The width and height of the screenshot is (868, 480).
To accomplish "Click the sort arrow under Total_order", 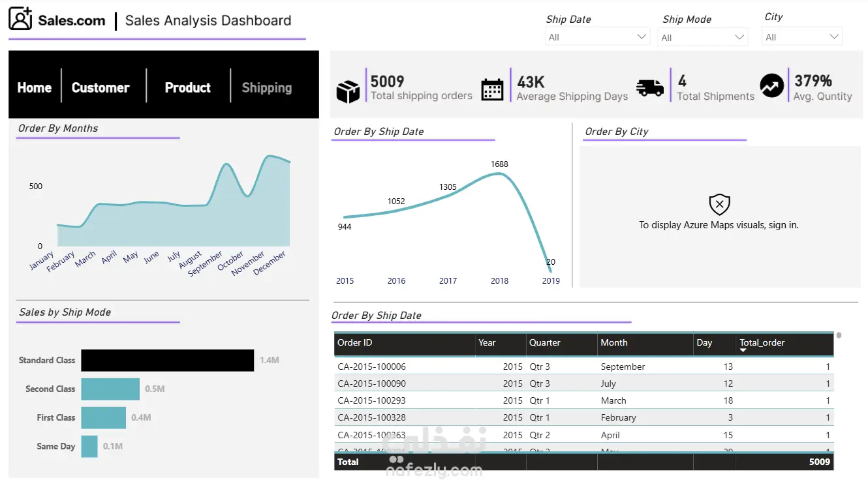I will pyautogui.click(x=743, y=351).
